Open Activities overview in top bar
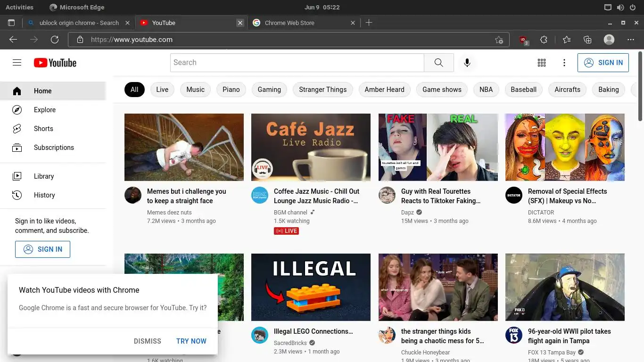Viewport: 644px width, 362px height. (x=19, y=7)
